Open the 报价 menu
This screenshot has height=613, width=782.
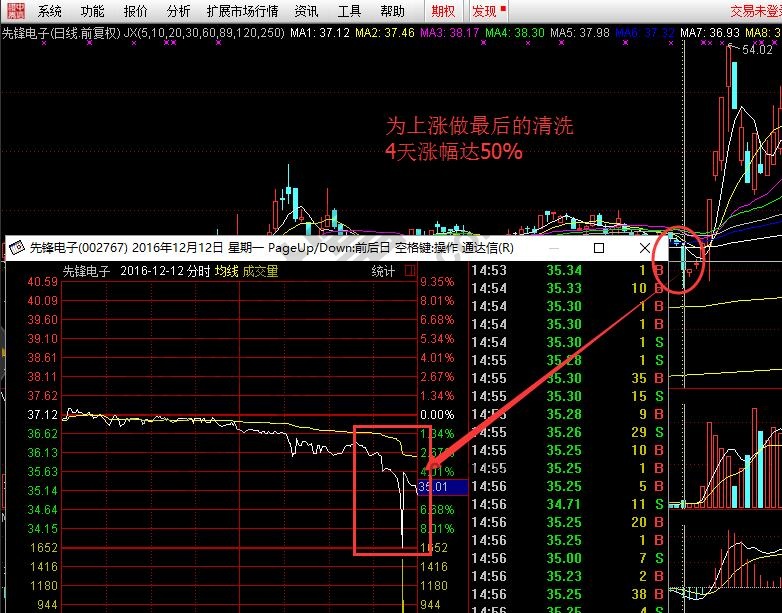[x=136, y=11]
